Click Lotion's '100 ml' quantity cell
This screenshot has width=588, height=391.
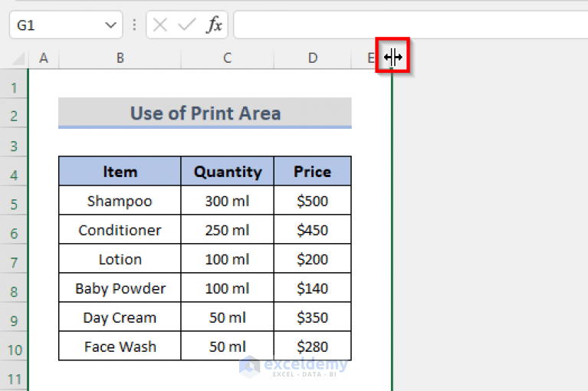point(227,259)
